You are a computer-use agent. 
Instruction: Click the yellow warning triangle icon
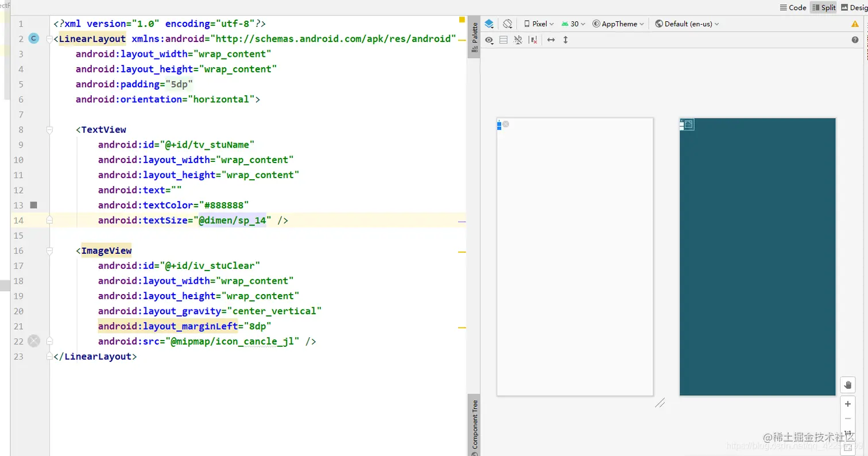coord(855,24)
